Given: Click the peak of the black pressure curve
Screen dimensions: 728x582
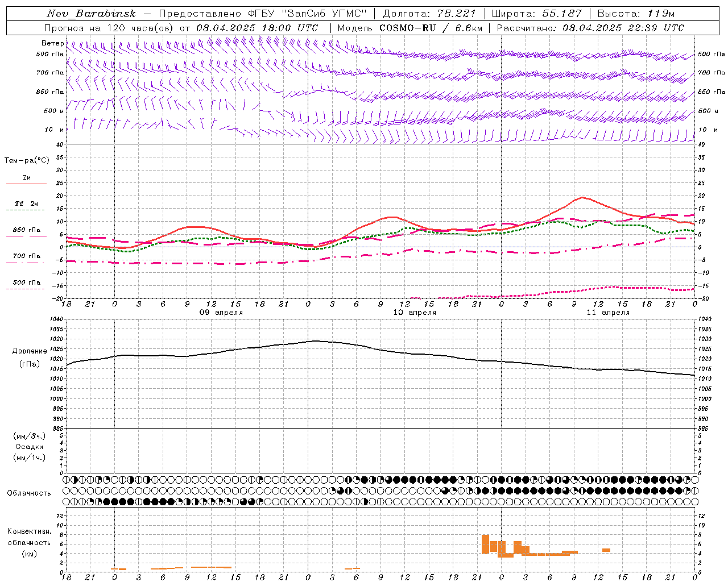Looking at the screenshot, I should [316, 341].
